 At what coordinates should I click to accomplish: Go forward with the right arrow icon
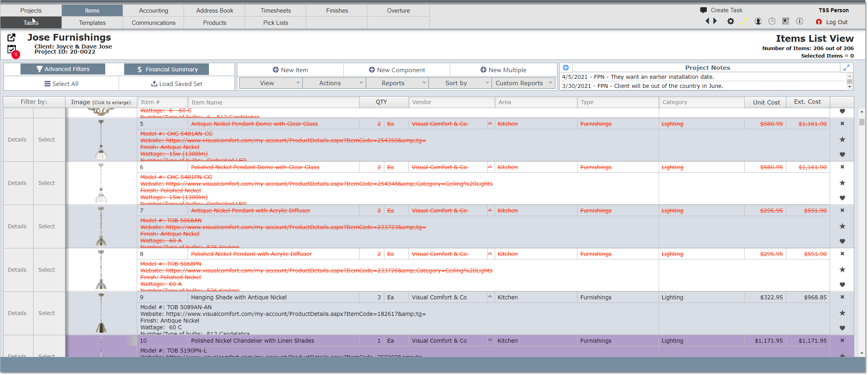[x=715, y=21]
